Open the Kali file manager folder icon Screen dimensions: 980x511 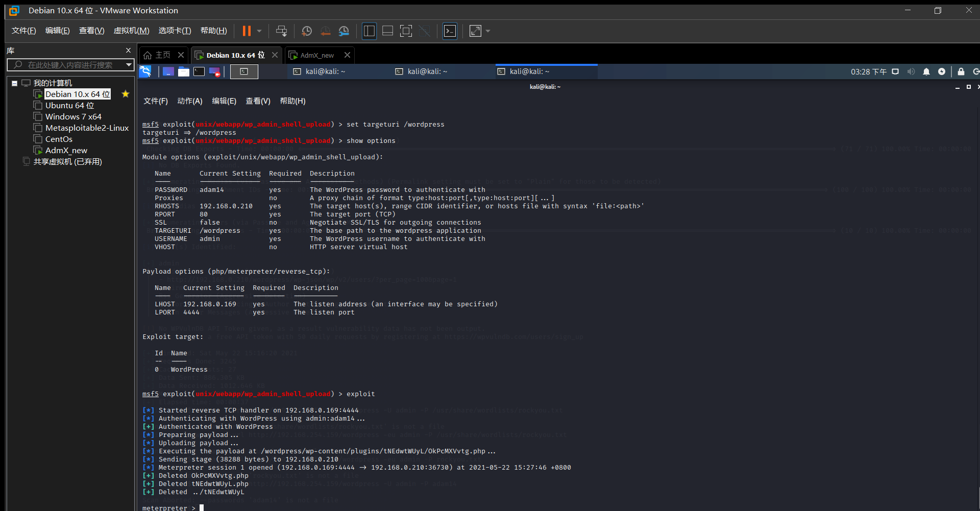[184, 71]
